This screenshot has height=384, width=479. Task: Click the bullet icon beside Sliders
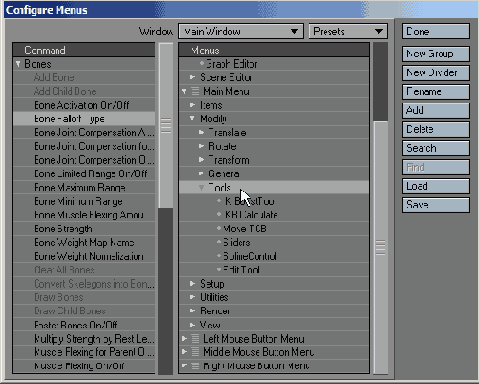click(219, 242)
